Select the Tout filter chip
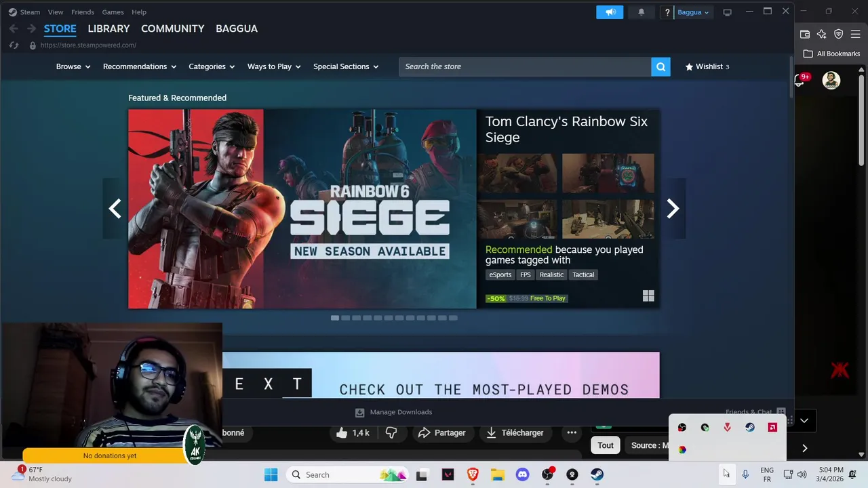868x488 pixels. tap(605, 445)
